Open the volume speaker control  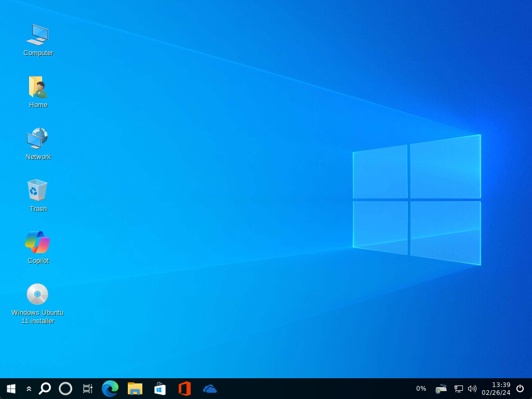[472, 389]
